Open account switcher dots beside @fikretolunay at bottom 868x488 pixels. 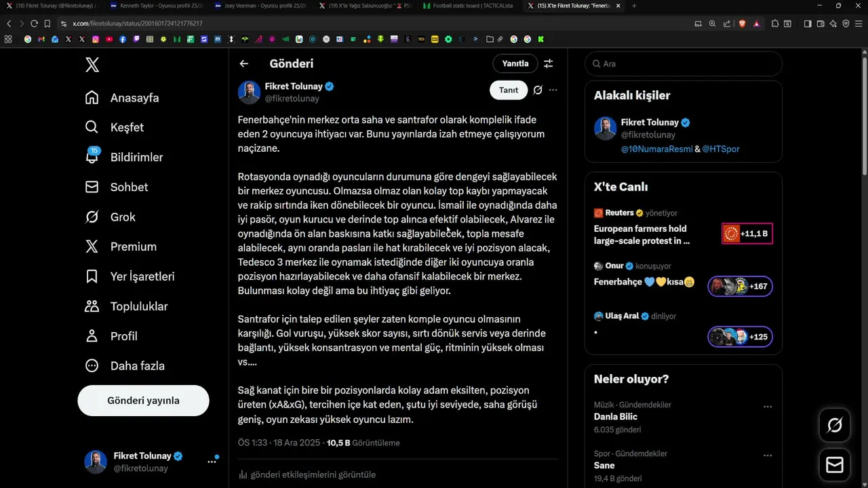pos(212,462)
